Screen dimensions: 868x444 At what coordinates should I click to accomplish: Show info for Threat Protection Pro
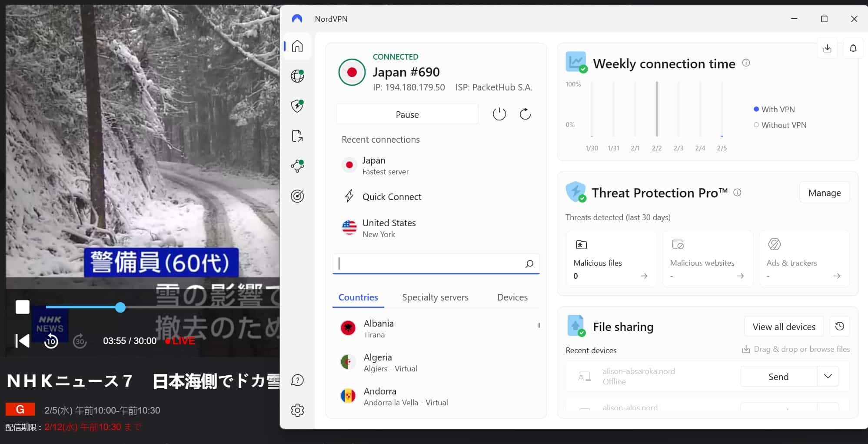point(737,192)
